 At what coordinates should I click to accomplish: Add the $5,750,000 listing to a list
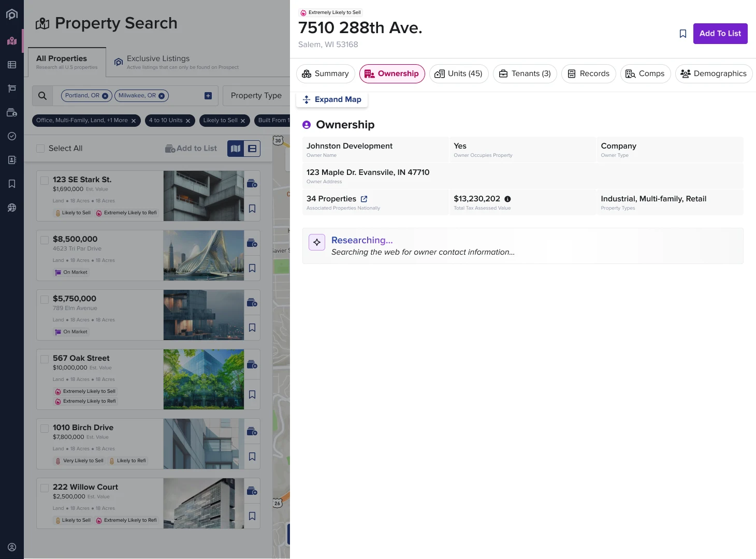pos(252,302)
